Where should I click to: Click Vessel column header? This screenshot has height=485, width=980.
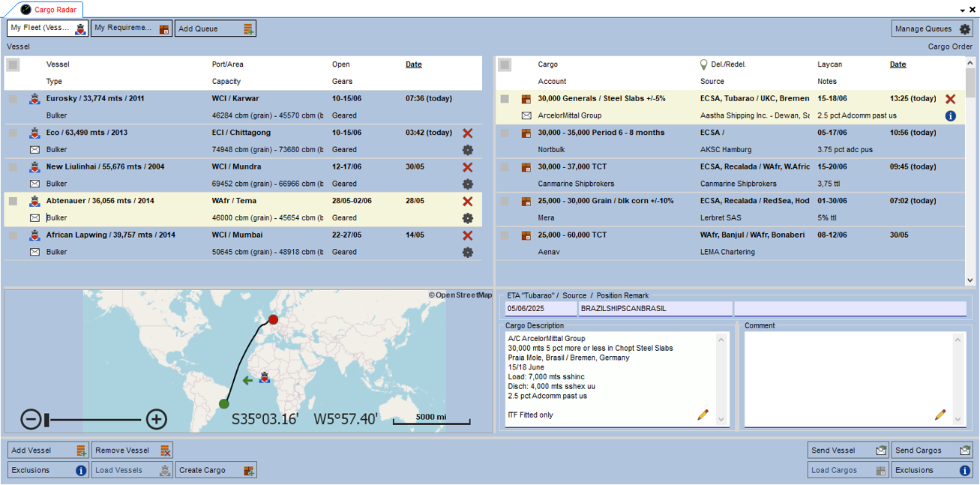click(x=58, y=64)
